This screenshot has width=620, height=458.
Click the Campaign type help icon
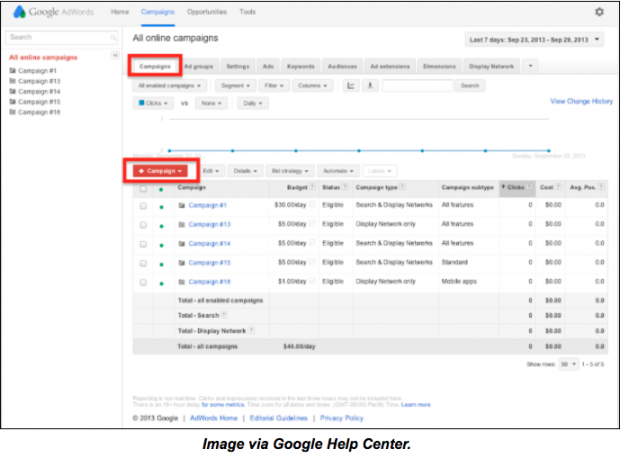tap(403, 187)
